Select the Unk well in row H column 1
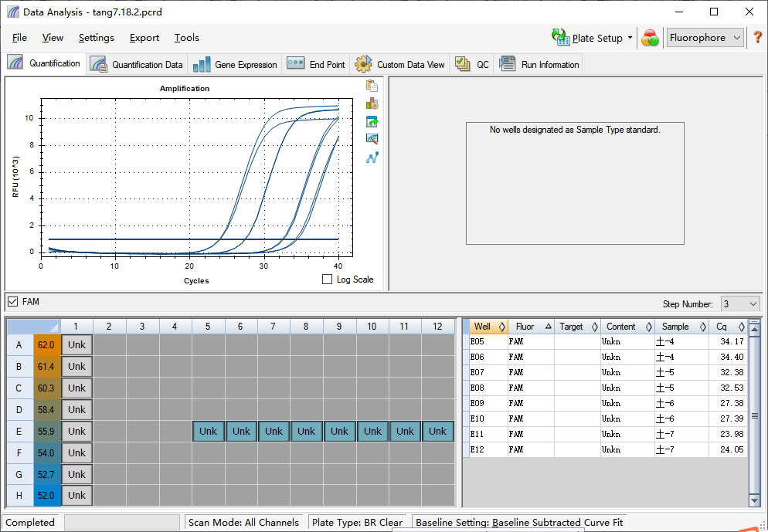 pos(76,495)
